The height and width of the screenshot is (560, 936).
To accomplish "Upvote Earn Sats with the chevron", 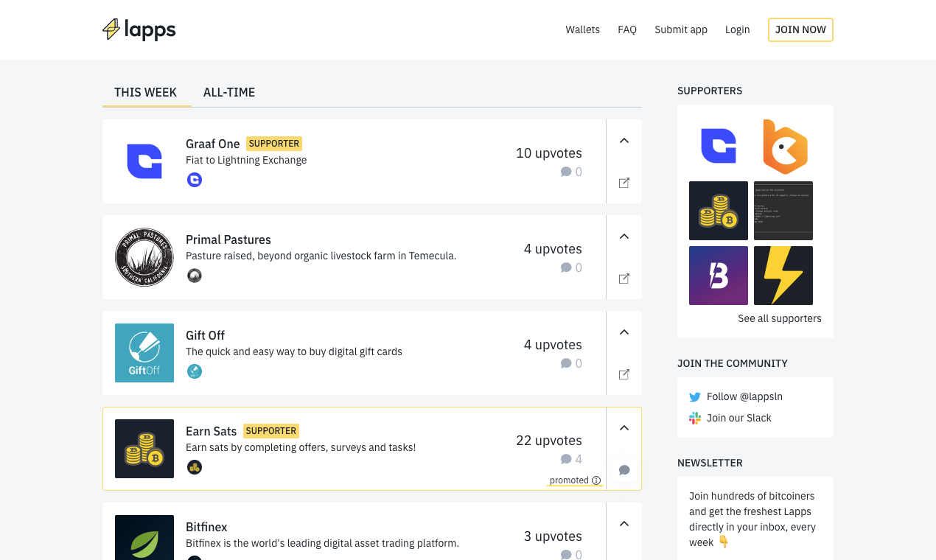I will pyautogui.click(x=624, y=428).
